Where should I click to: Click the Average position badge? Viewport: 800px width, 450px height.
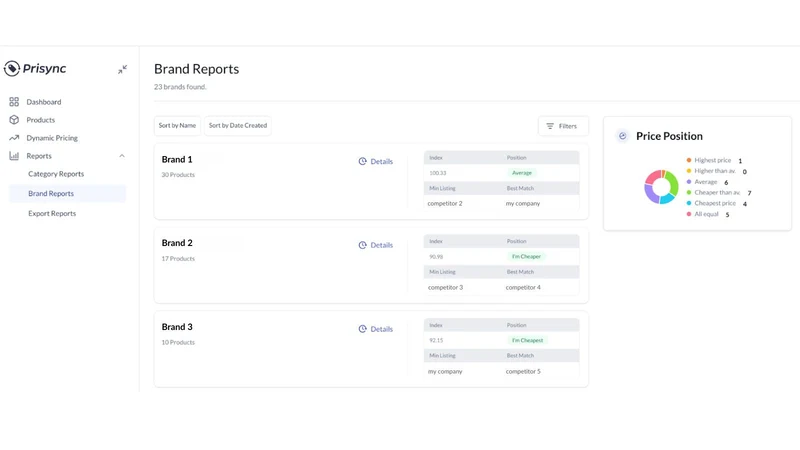point(522,173)
